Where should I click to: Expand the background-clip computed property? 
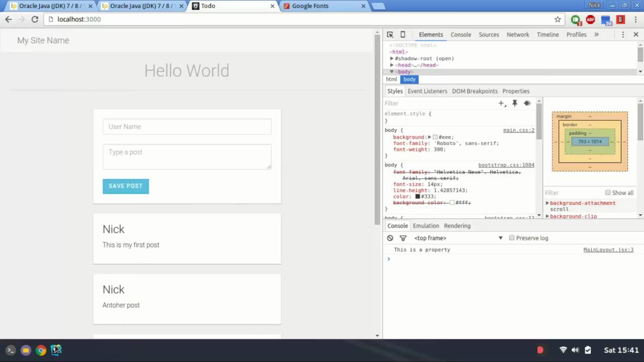pyautogui.click(x=547, y=216)
